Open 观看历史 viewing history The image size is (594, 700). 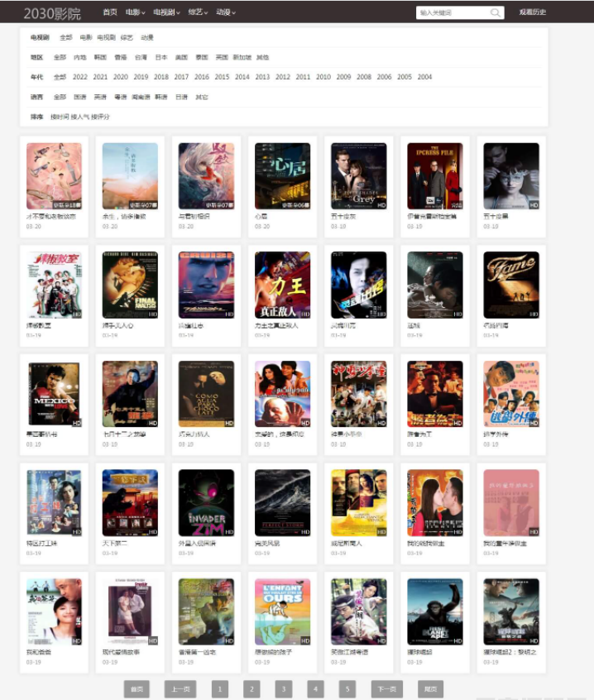[533, 12]
